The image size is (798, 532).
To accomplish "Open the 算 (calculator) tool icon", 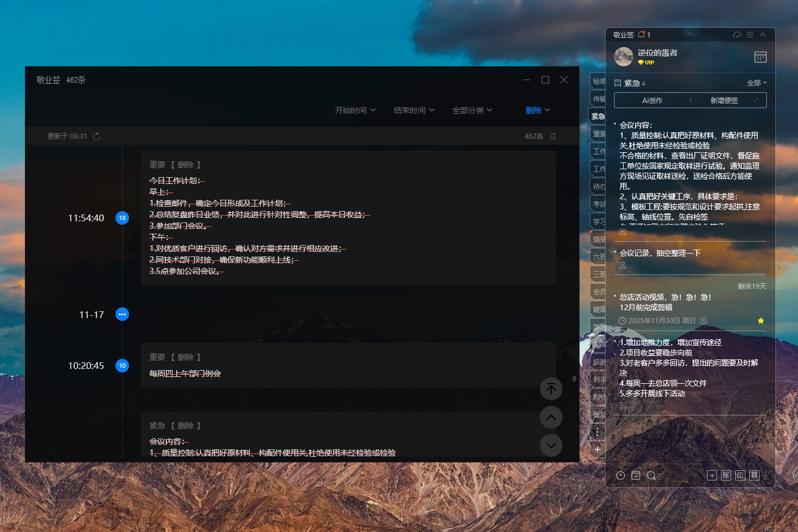I will [x=754, y=475].
